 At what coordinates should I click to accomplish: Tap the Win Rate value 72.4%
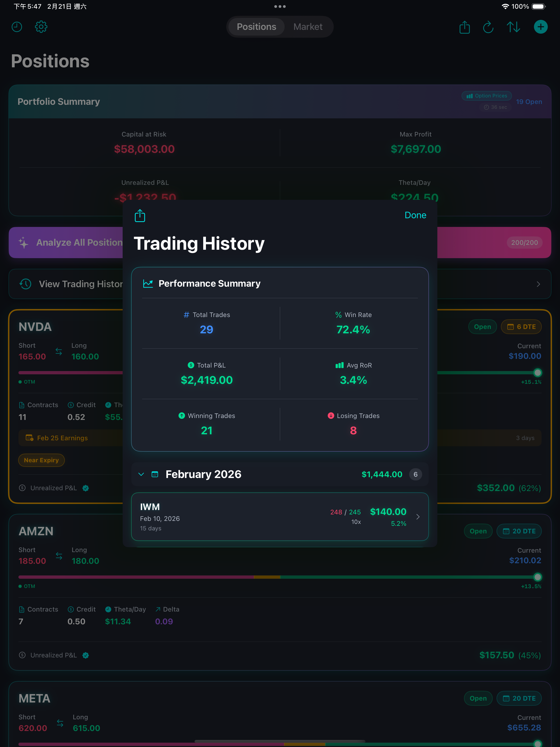[353, 330]
